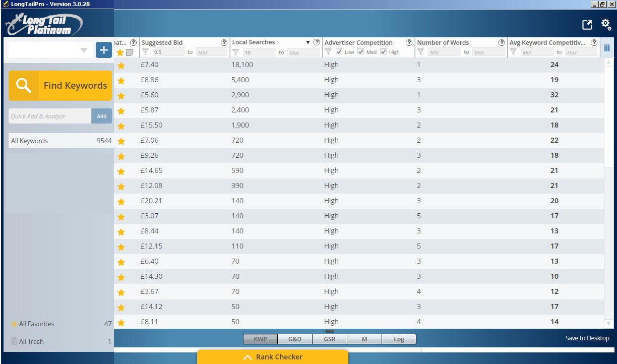Image resolution: width=617 pixels, height=364 pixels.
Task: Click the Add button for Quick Add
Action: click(101, 116)
